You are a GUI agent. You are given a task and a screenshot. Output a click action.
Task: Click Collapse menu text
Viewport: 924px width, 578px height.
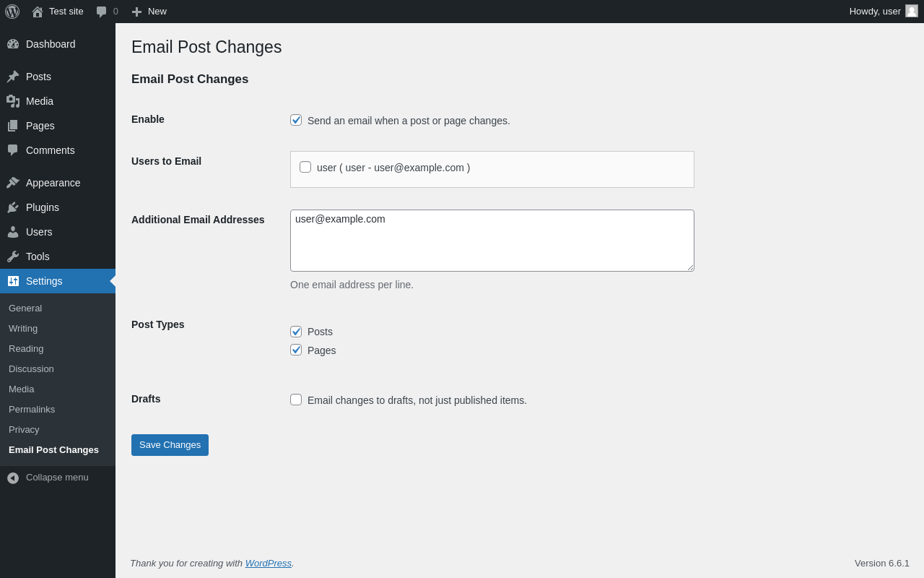[x=57, y=478]
